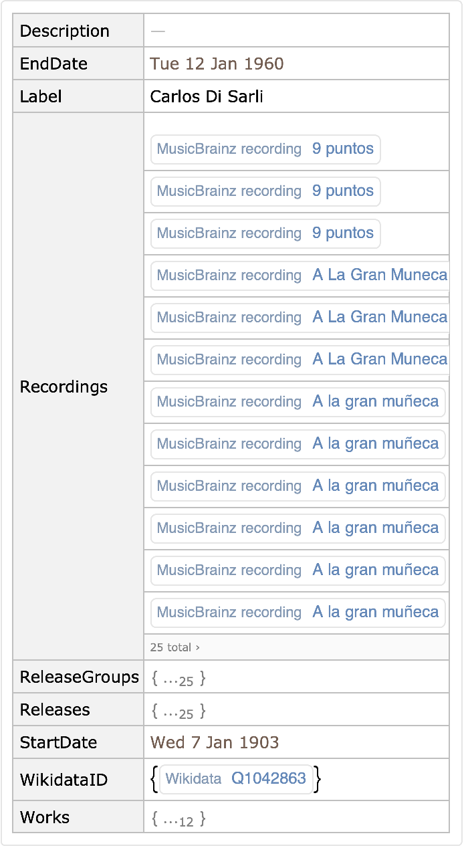
Task: Click the Description field name
Action: pos(64,31)
